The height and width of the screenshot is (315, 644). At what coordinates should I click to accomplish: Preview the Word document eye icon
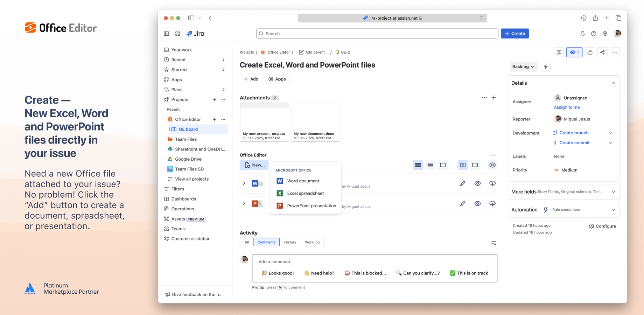477,183
